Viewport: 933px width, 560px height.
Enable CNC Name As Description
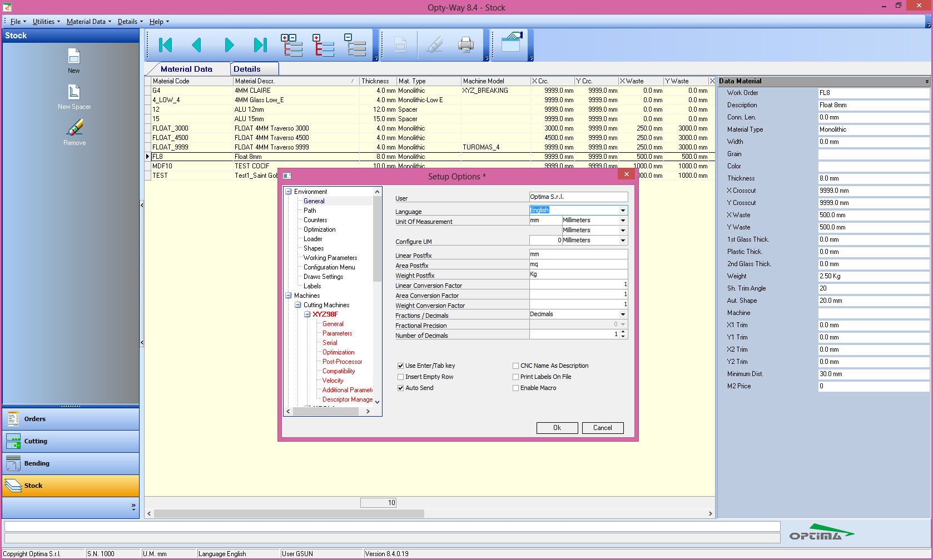515,366
